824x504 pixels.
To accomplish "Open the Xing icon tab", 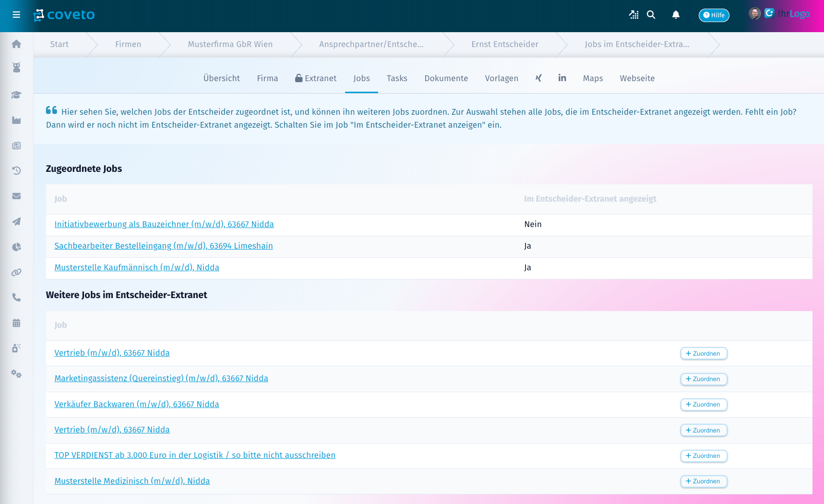I will pyautogui.click(x=538, y=78).
